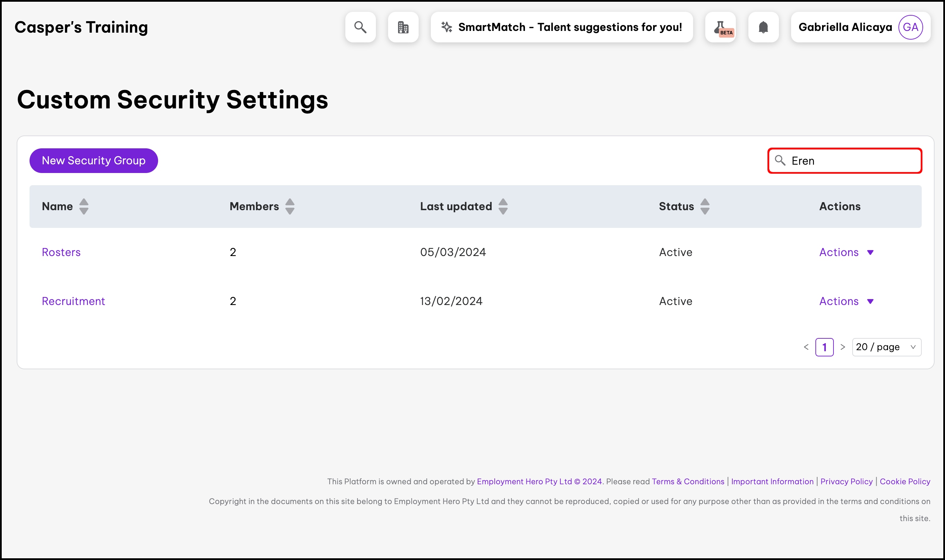
Task: Open the Rosters security group link
Action: point(61,252)
